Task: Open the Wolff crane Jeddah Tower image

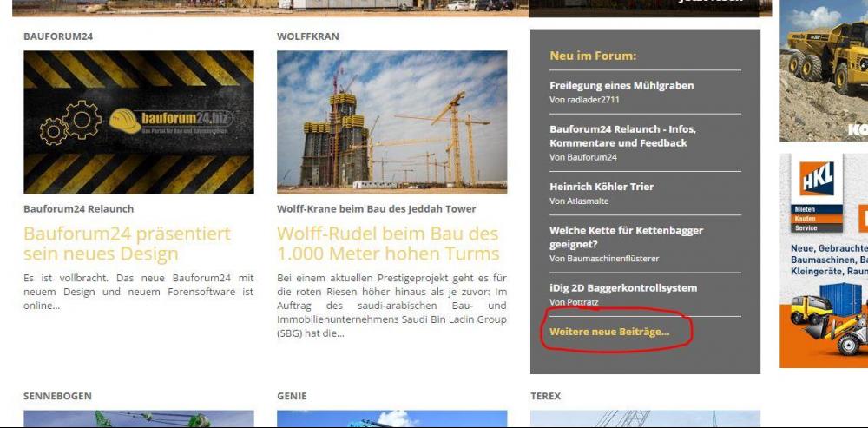Action: (391, 122)
